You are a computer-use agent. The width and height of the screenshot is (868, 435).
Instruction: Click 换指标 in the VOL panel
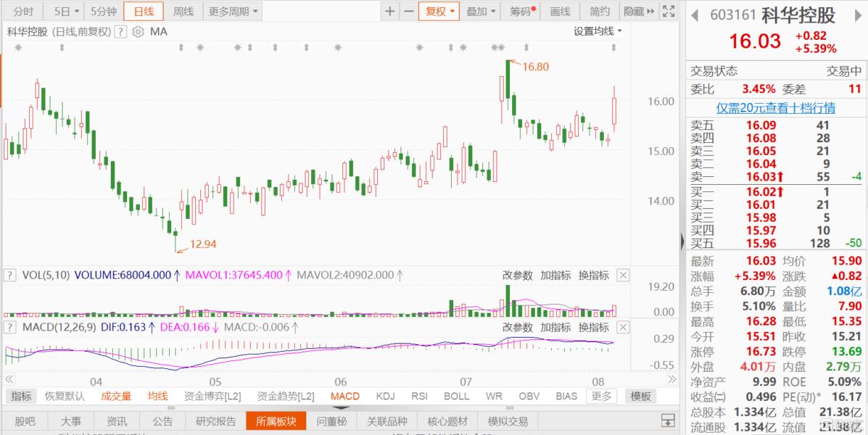click(x=593, y=275)
